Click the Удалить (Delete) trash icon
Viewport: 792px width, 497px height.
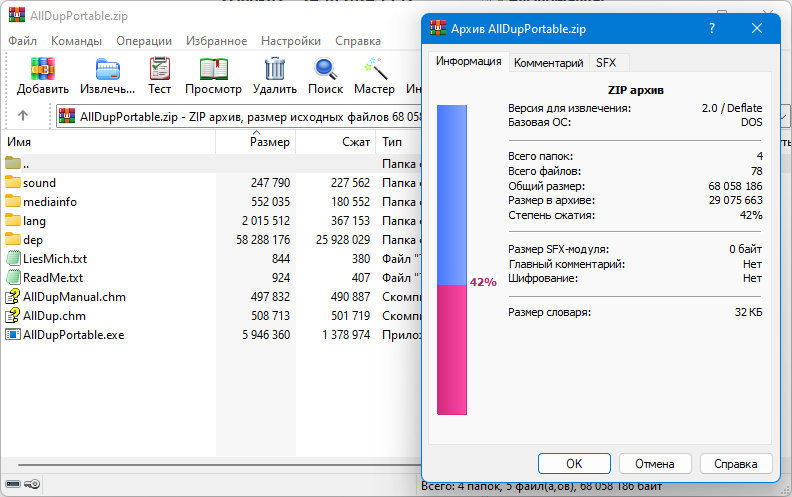pyautogui.click(x=274, y=70)
